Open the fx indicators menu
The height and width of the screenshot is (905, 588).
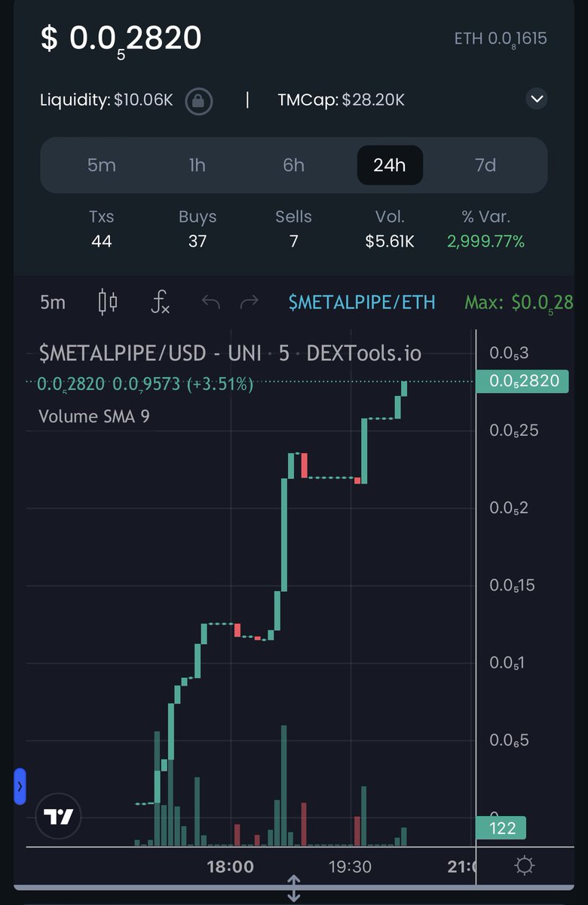(x=160, y=302)
